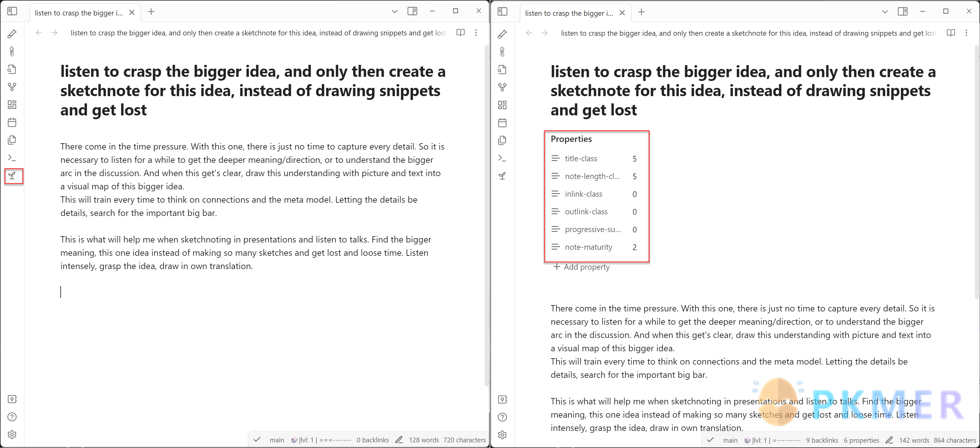Open settings gear in the left window
980x448 pixels.
coord(12,435)
